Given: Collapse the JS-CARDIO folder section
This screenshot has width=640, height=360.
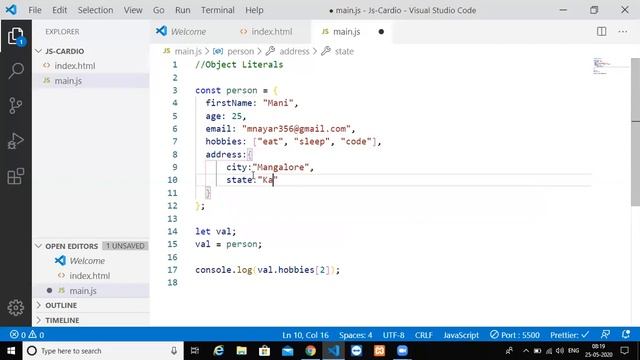Looking at the screenshot, I should pyautogui.click(x=64, y=51).
